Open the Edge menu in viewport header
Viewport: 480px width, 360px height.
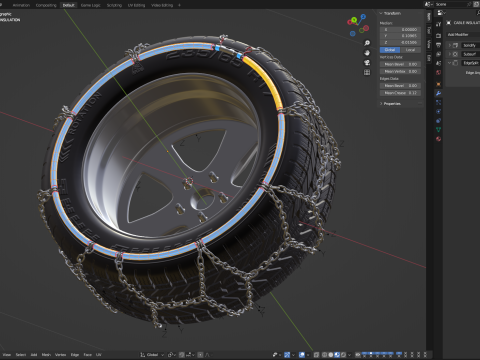point(75,355)
